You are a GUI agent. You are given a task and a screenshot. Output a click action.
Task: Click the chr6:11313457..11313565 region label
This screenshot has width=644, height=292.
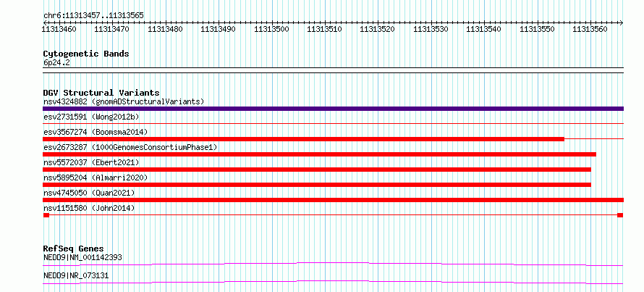93,16
